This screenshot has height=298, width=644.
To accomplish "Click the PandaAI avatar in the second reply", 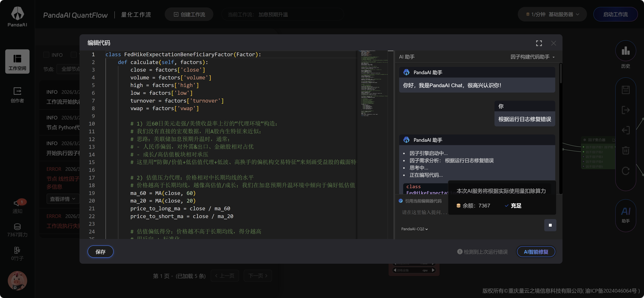I will (407, 140).
